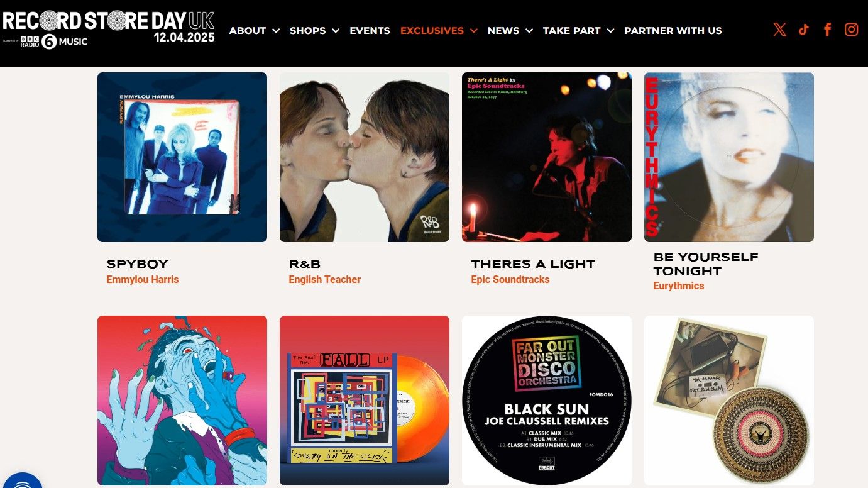Click the blue circular badge at bottom left
The height and width of the screenshot is (488, 868).
tap(21, 480)
